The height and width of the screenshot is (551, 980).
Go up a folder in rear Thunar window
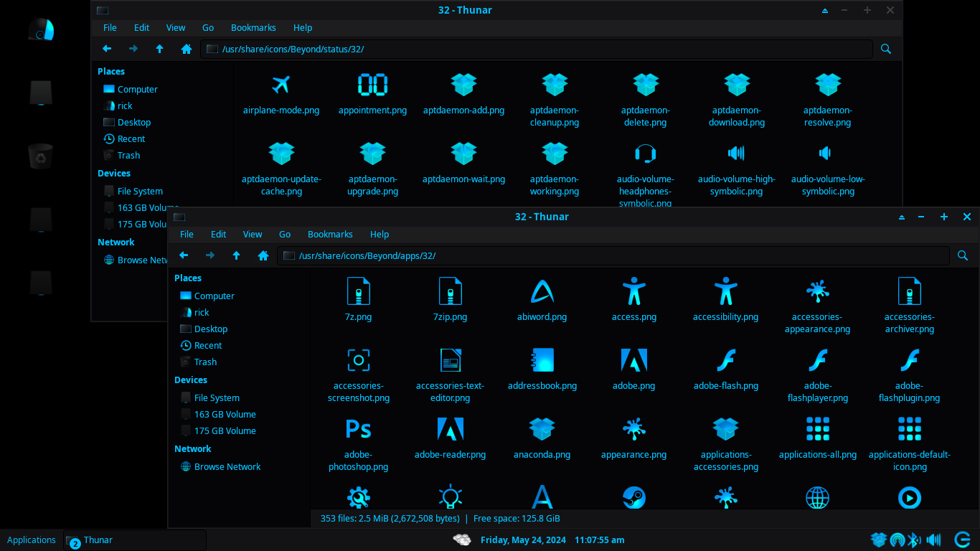click(159, 49)
